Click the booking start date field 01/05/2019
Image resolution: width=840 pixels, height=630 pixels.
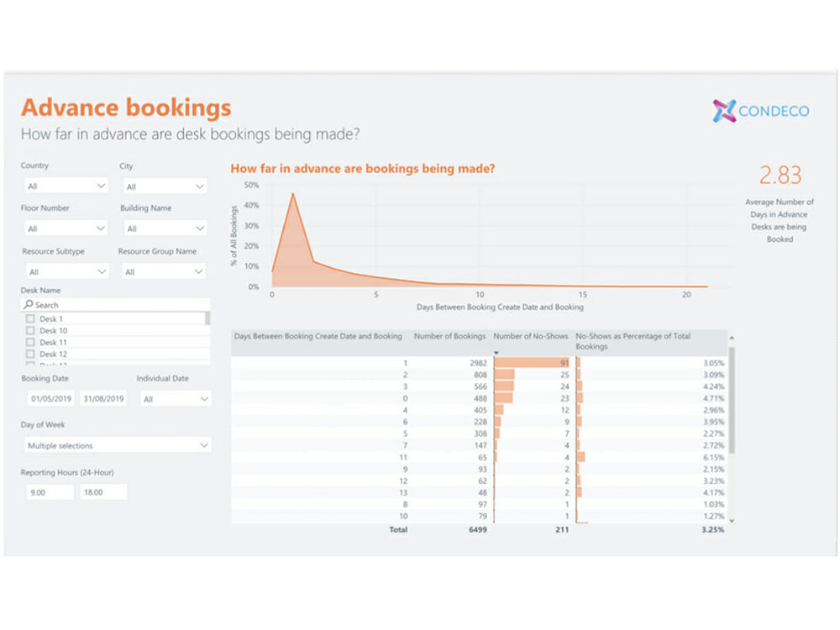click(x=50, y=399)
